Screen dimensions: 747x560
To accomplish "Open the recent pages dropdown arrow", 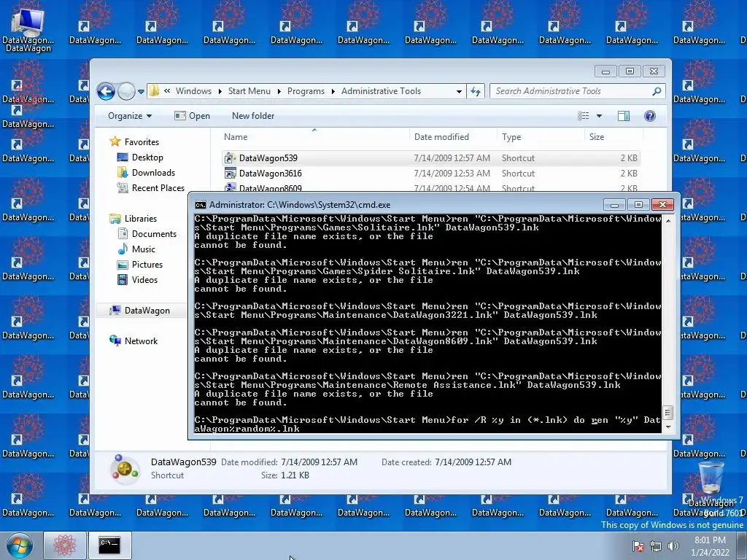I will (141, 91).
